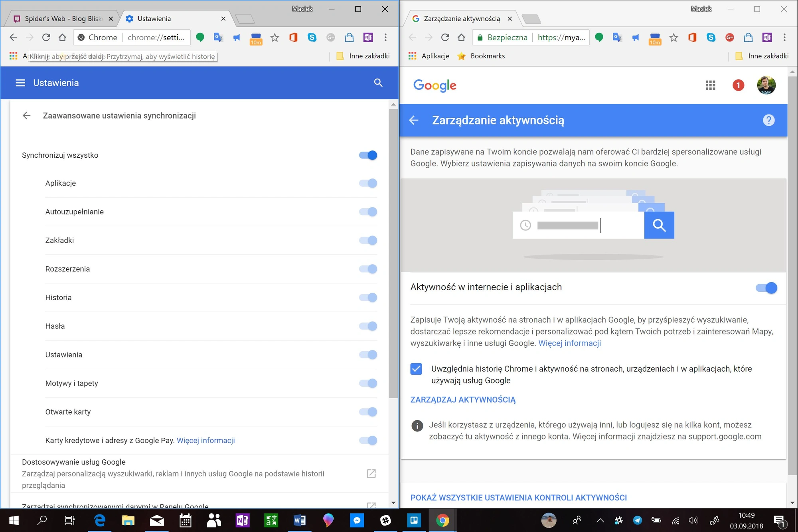Click Aplikacje shortcut in right bookmarks bar
798x532 pixels.
[429, 56]
